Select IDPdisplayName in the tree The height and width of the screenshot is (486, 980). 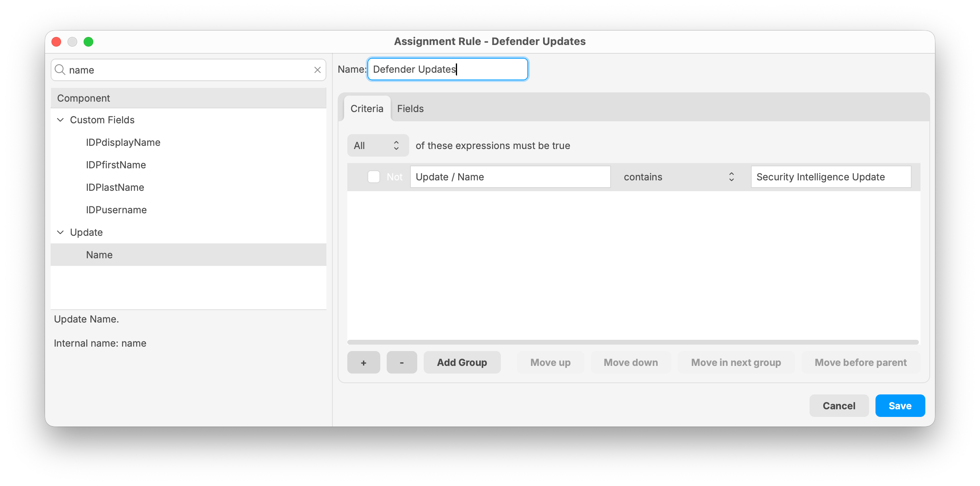click(x=189, y=143)
